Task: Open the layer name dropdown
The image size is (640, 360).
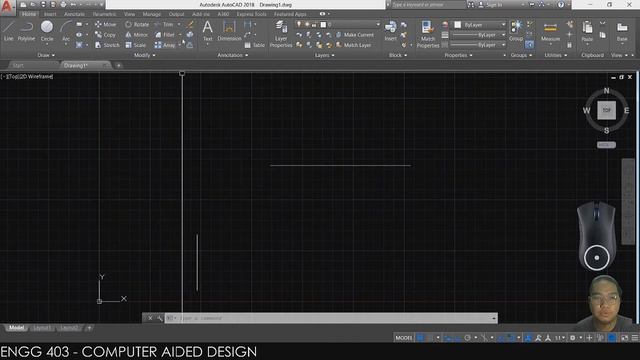Action: click(x=339, y=24)
